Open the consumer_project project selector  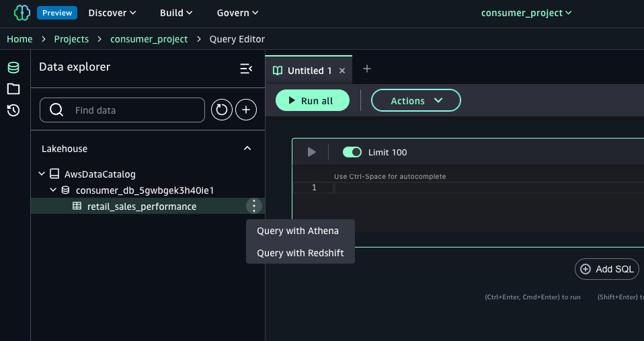tap(526, 13)
